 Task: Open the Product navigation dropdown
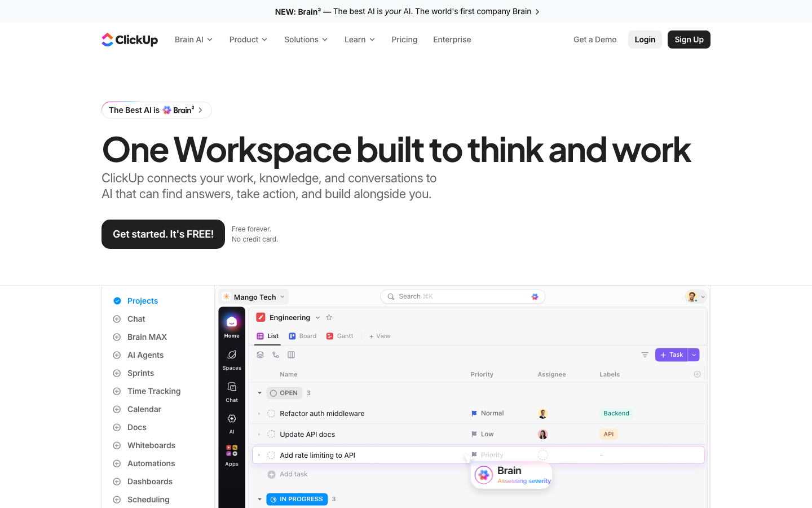pos(248,40)
